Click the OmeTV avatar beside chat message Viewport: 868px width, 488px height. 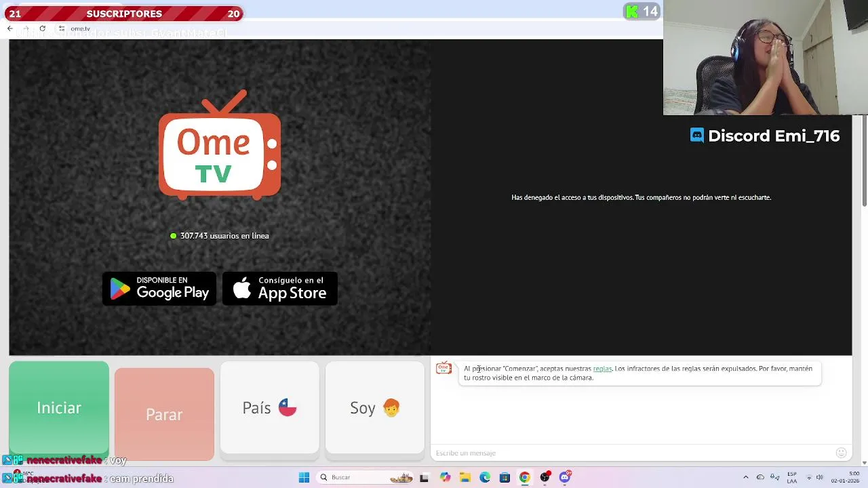point(443,368)
